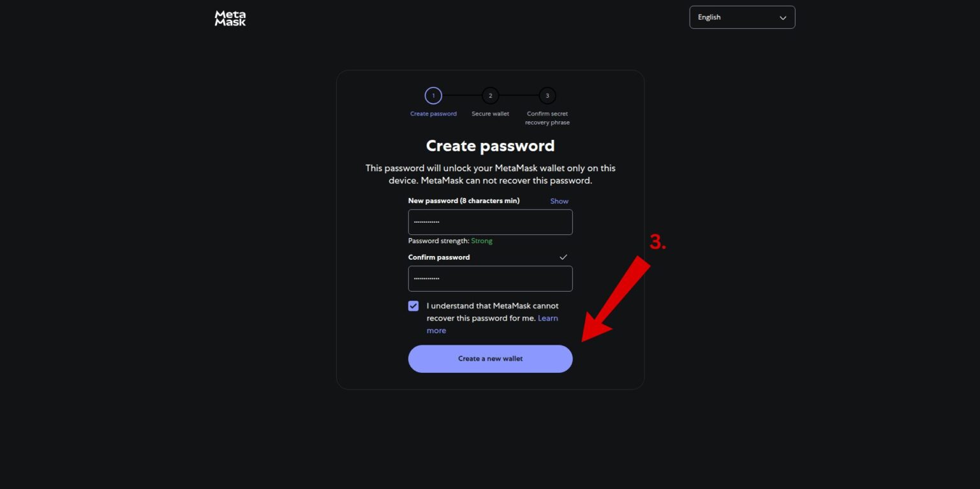This screenshot has width=980, height=489.
Task: Click the Create a new wallet button
Action: tap(490, 358)
